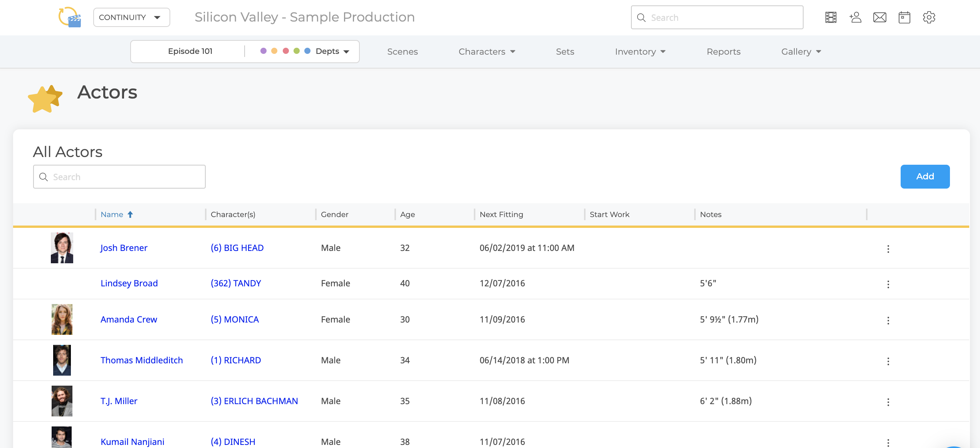Open T.J. Miller actor link
Screen dimensions: 980x448
pyautogui.click(x=119, y=401)
